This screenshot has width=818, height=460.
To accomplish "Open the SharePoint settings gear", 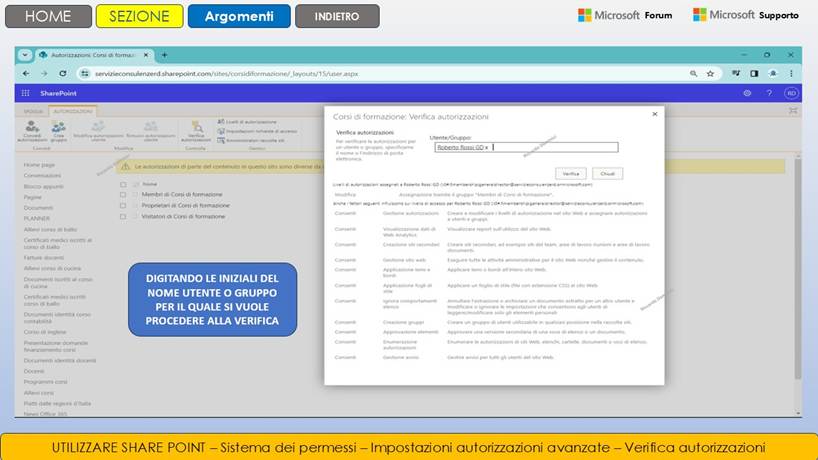I will tap(747, 93).
